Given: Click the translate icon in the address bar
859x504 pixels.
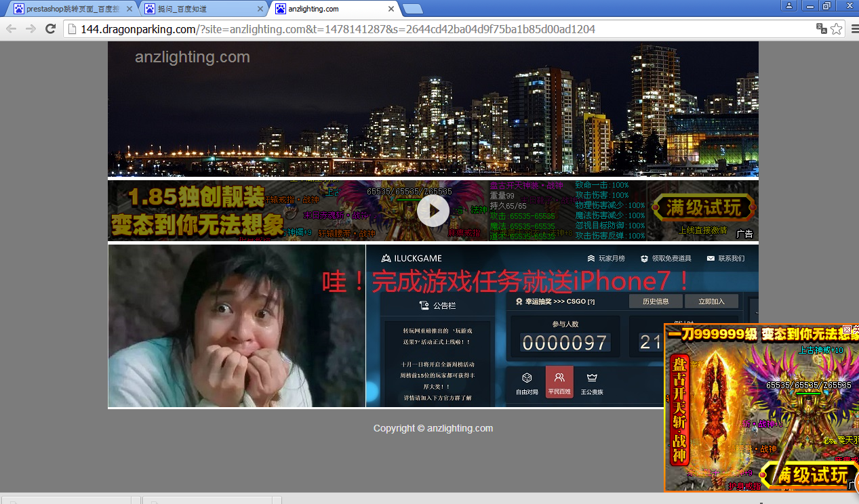Looking at the screenshot, I should click(820, 29).
